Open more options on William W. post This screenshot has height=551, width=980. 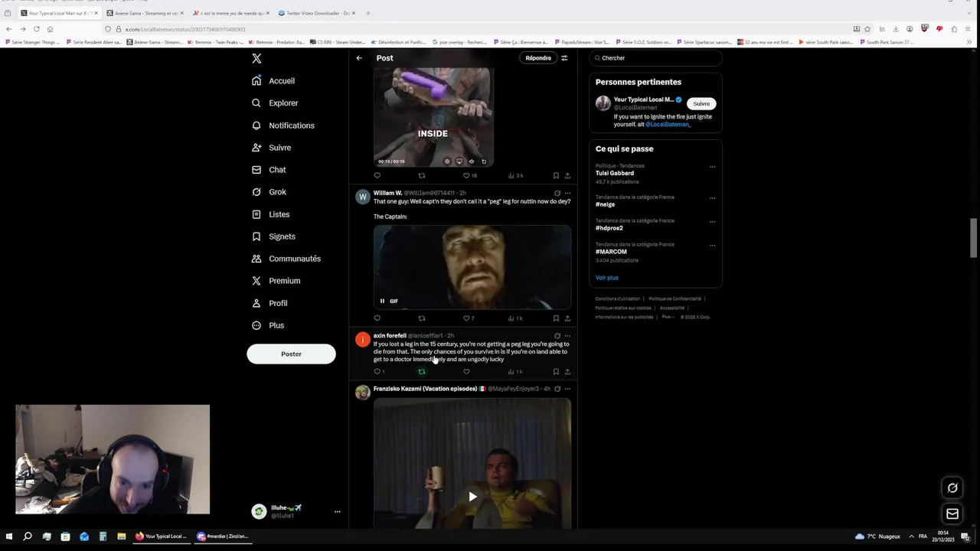(x=567, y=193)
